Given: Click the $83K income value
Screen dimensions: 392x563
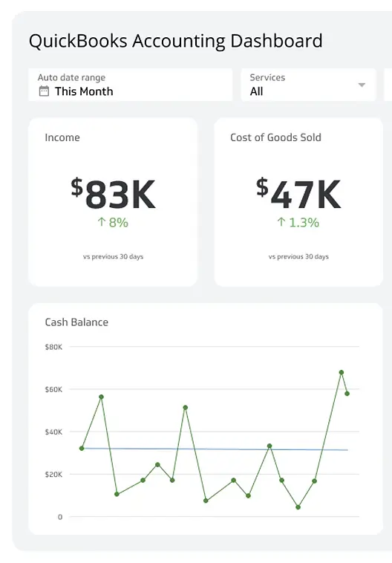Looking at the screenshot, I should tap(113, 194).
